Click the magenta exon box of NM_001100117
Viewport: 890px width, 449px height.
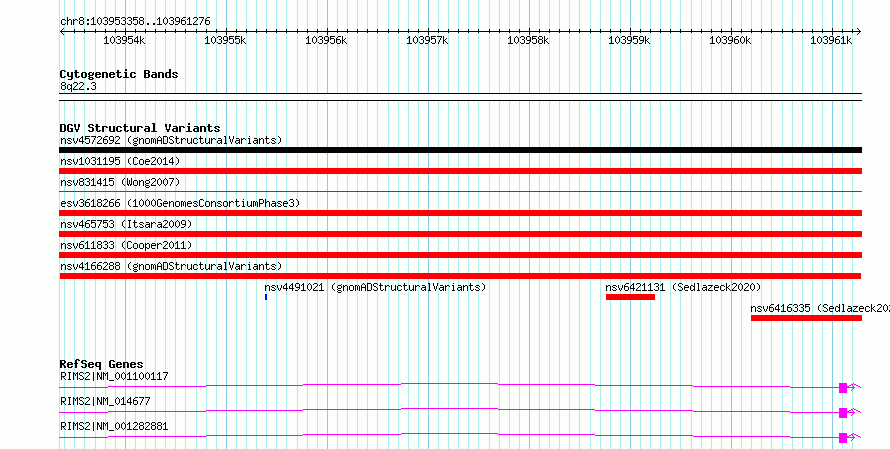pyautogui.click(x=843, y=388)
